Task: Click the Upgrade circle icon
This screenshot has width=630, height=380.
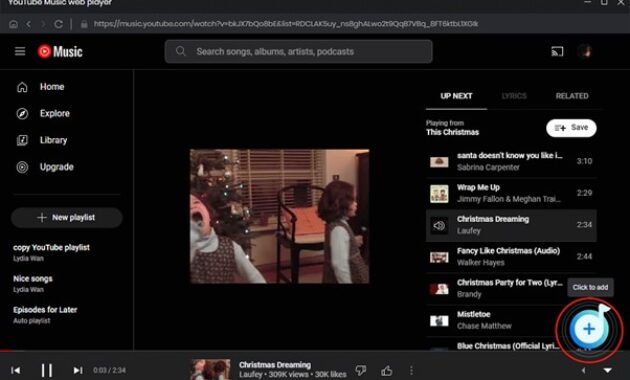Action: click(22, 167)
